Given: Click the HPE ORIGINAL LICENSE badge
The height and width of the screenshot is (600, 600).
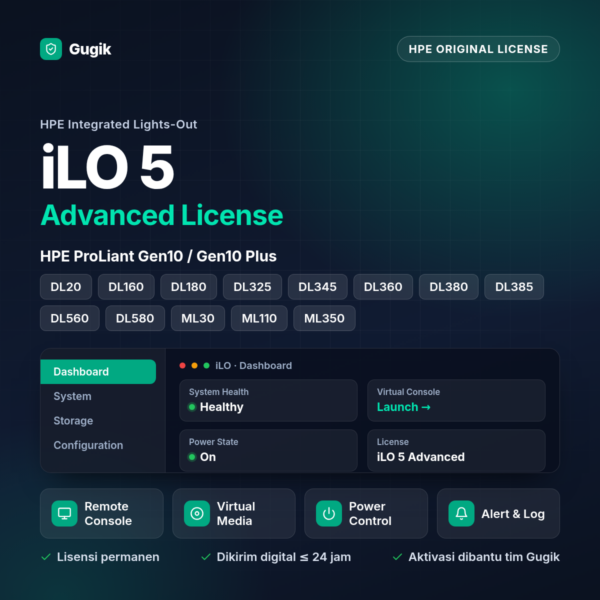Looking at the screenshot, I should [x=478, y=49].
